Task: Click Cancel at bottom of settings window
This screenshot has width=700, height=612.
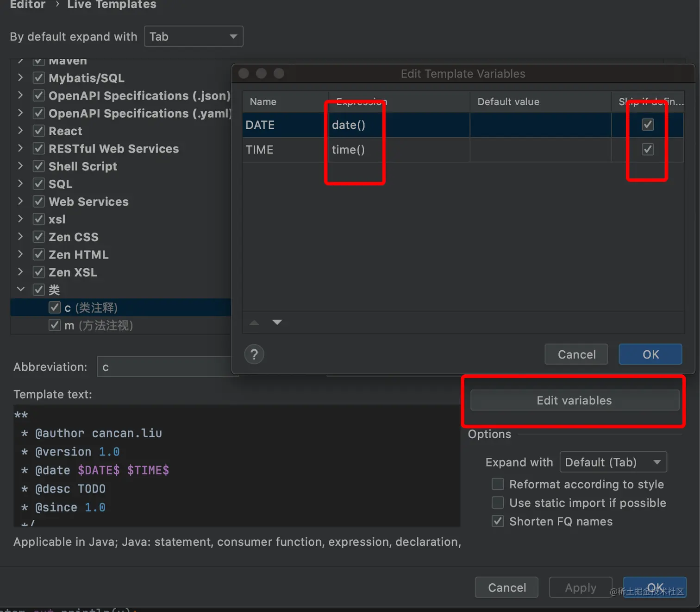Action: (507, 587)
